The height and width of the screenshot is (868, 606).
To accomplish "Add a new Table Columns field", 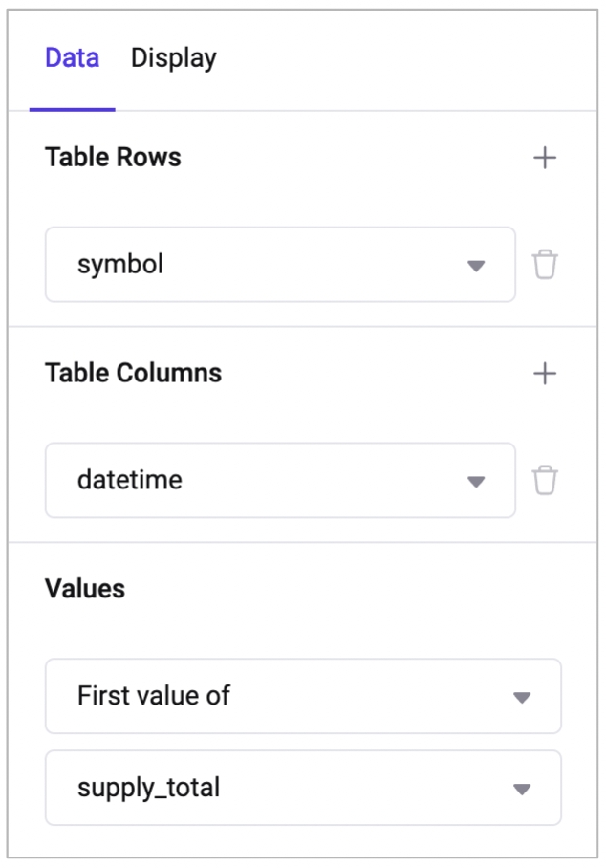I will point(545,373).
